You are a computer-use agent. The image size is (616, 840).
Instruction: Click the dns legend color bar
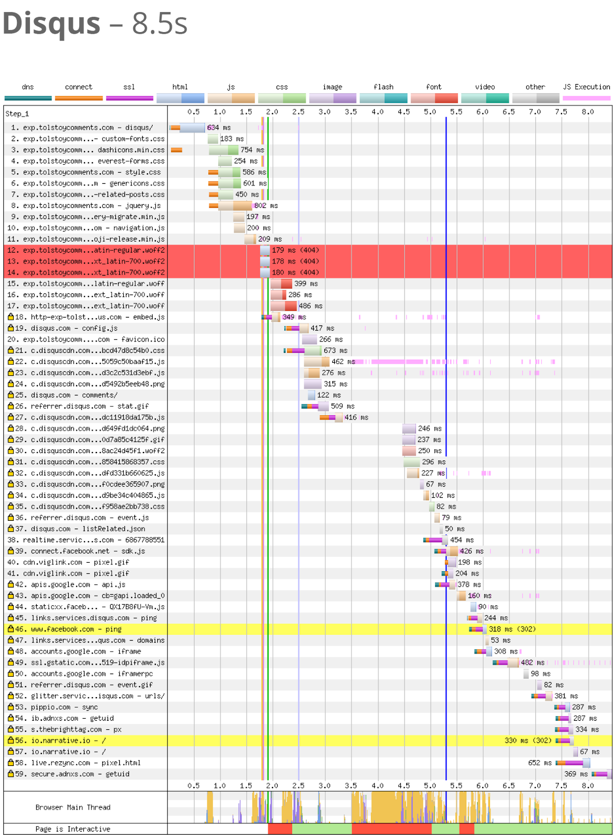coord(28,98)
